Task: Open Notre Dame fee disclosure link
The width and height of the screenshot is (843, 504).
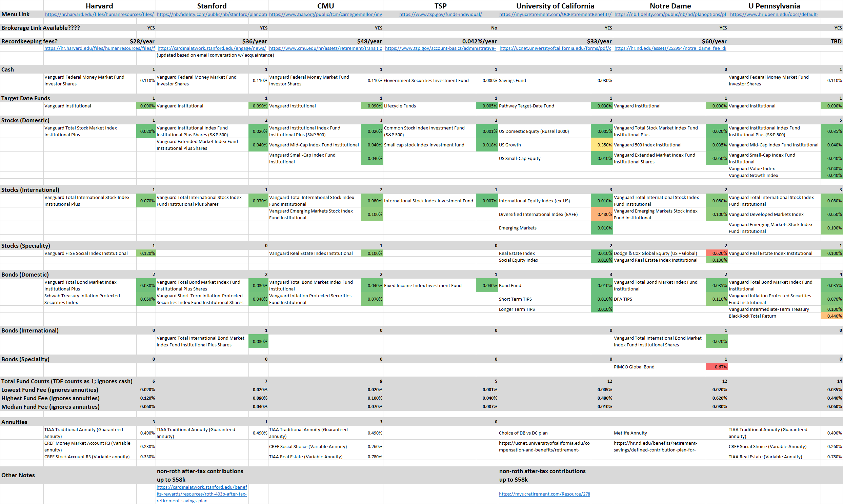Action: tap(670, 48)
